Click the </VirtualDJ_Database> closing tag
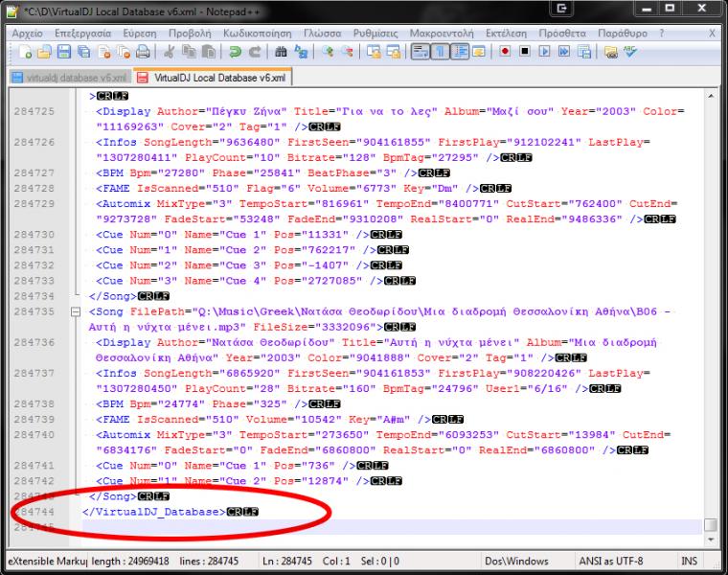Screen dimensions: 728x575 (x=154, y=512)
